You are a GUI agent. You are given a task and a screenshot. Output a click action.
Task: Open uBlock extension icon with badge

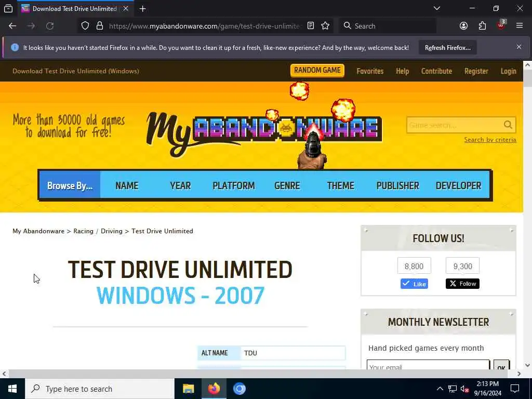point(501,25)
